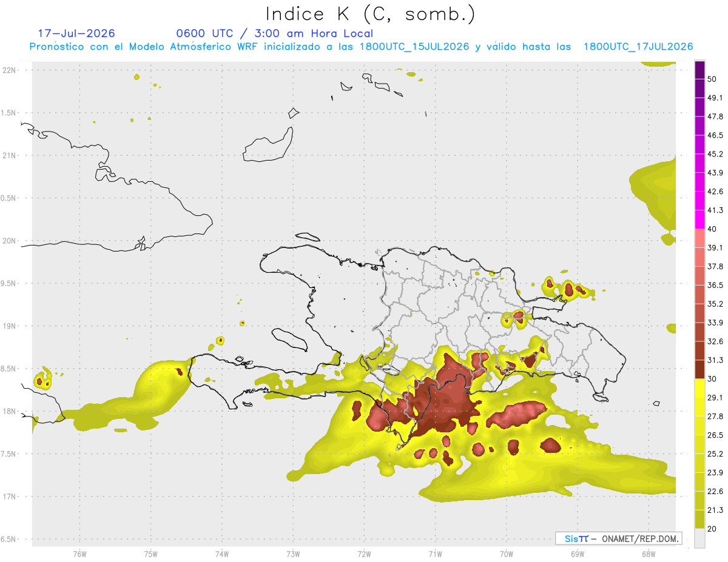Pick the bright magenta swatch just above 40
The width and height of the screenshot is (728, 562).
(699, 219)
